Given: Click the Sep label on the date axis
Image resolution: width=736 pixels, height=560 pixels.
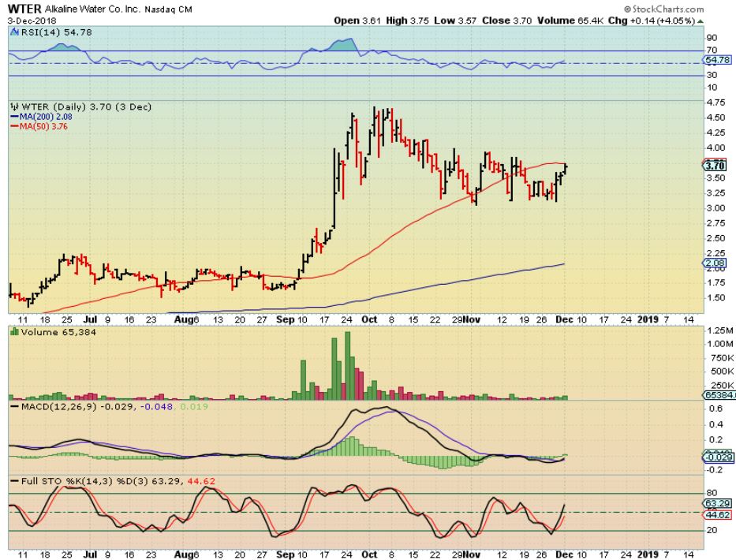Looking at the screenshot, I should [x=285, y=320].
